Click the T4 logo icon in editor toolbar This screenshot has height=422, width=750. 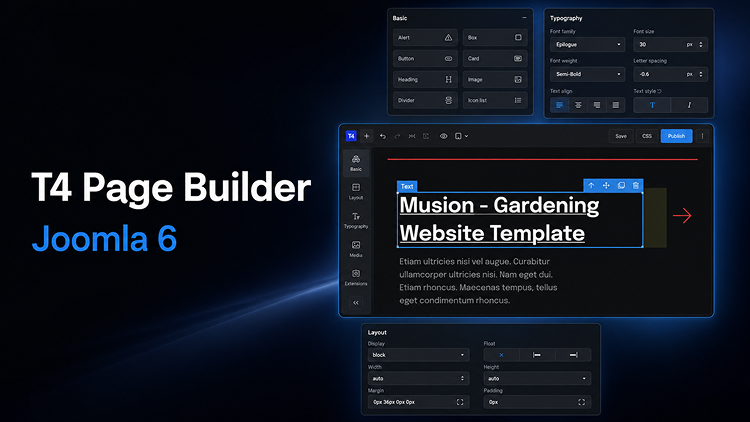pos(351,136)
